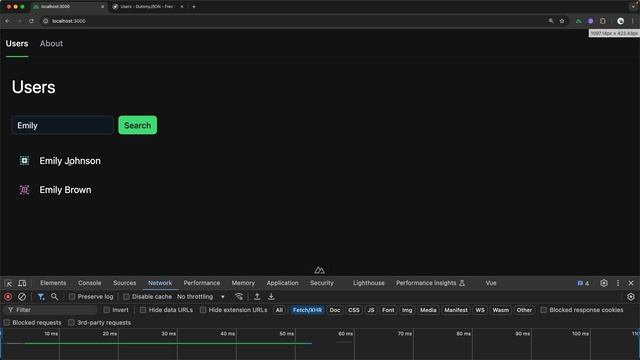Filter requests by Img type
The height and width of the screenshot is (360, 640).
click(407, 310)
